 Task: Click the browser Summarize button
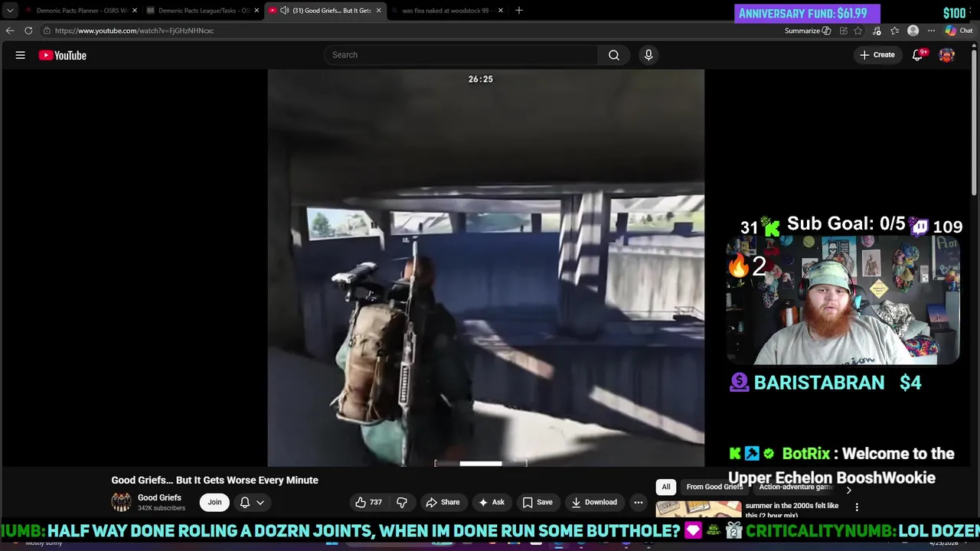click(x=808, y=31)
